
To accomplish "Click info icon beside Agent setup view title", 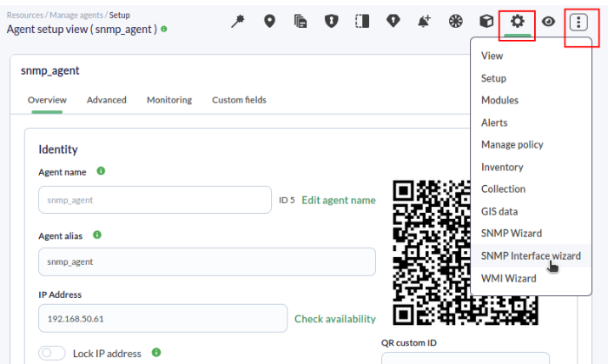I will pyautogui.click(x=164, y=29).
